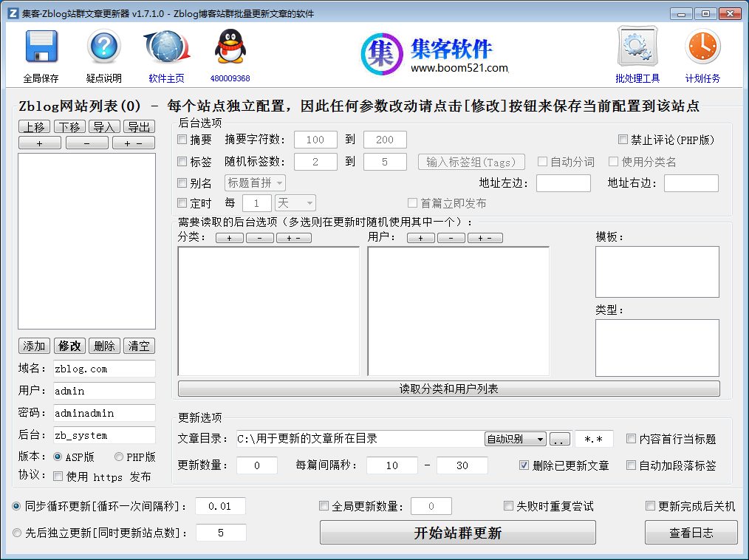The width and height of the screenshot is (749, 560).
Task: Enable the 标签 checkbox
Action: point(182,162)
